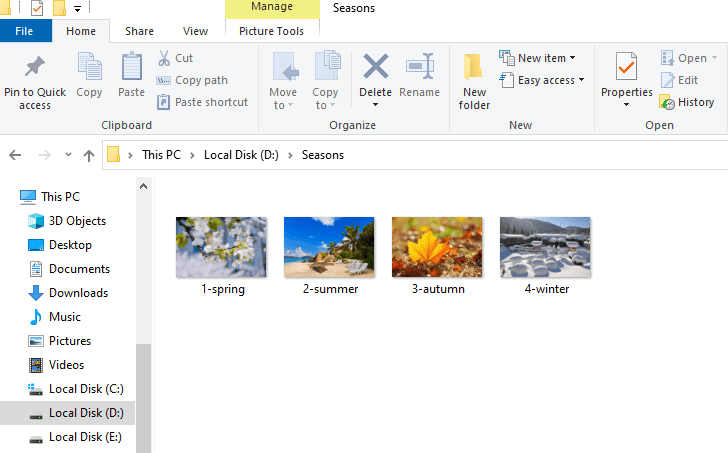728x453 pixels.
Task: Open the Picture Tools tab
Action: (272, 31)
